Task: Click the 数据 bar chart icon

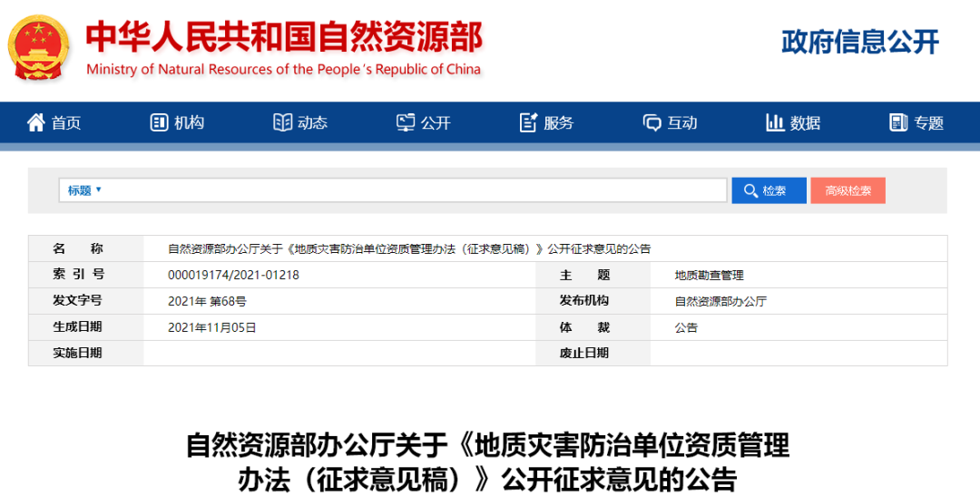Action: click(775, 122)
